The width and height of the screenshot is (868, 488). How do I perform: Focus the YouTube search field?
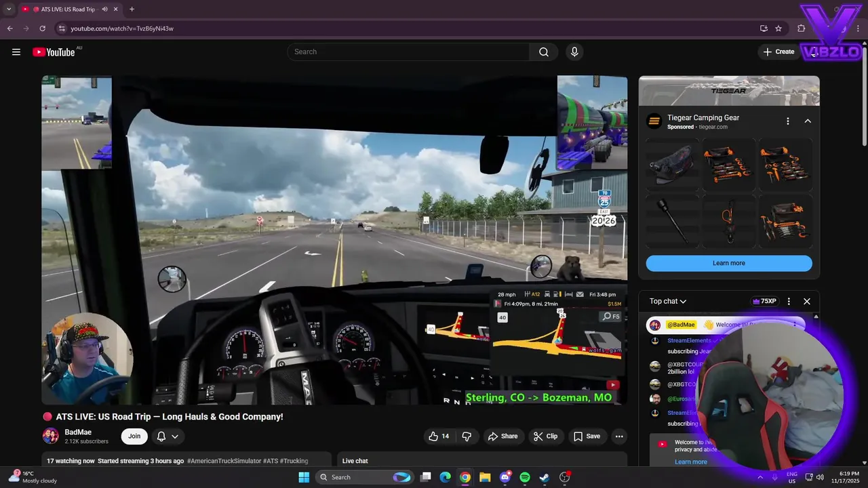[x=408, y=52]
